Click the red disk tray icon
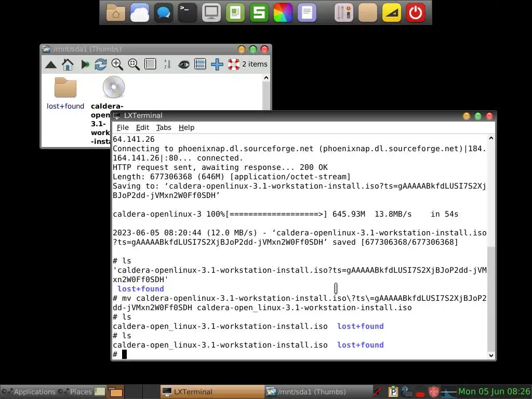 point(420,392)
